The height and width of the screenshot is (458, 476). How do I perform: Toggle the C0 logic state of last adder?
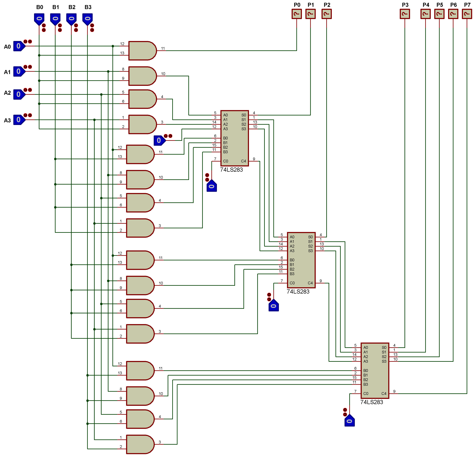(349, 421)
